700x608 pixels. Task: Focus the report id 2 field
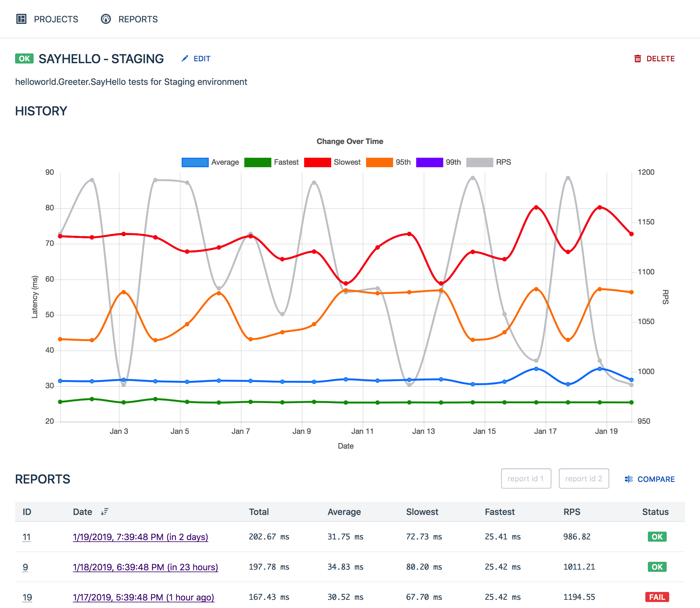pos(583,479)
